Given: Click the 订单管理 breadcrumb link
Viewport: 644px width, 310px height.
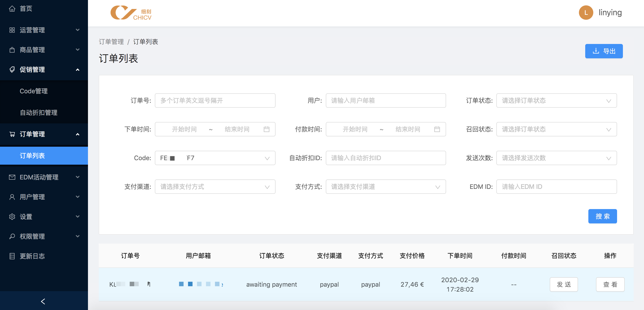Looking at the screenshot, I should tap(111, 42).
